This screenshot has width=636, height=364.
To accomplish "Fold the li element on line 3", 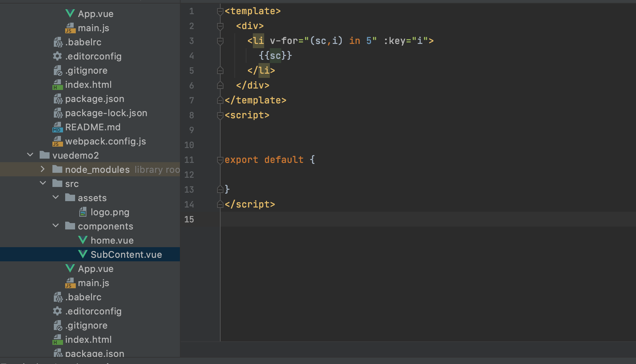I will [220, 41].
